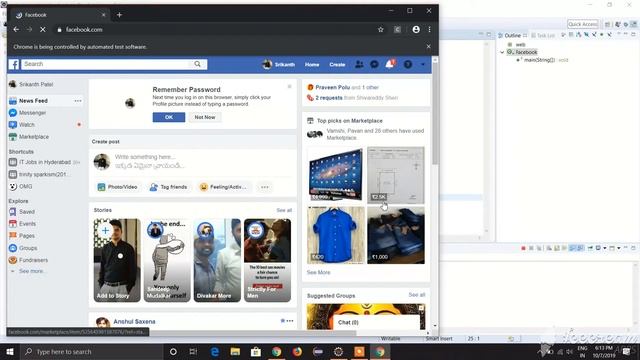Screen dimensions: 640x360
Task: Open Microsoft Edge from the taskbar
Action: (214, 351)
